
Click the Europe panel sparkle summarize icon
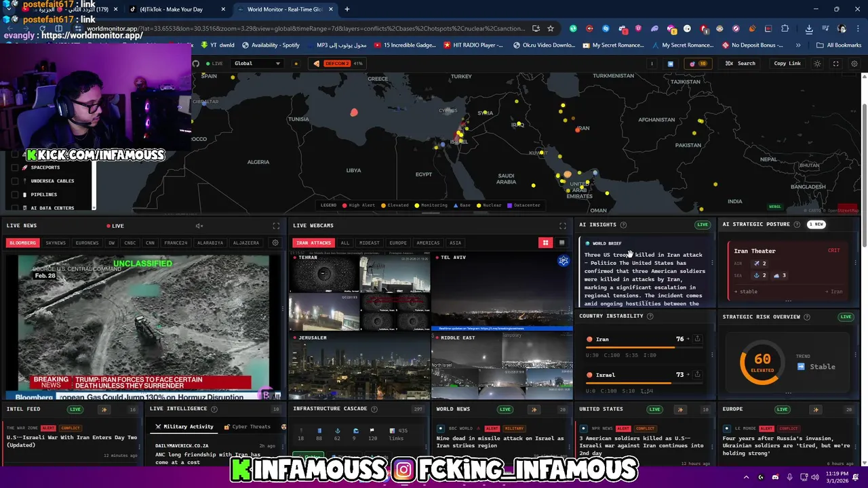click(816, 409)
